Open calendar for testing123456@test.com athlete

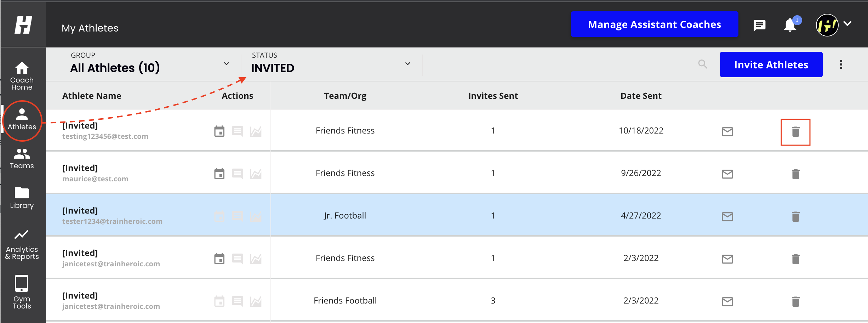[219, 131]
